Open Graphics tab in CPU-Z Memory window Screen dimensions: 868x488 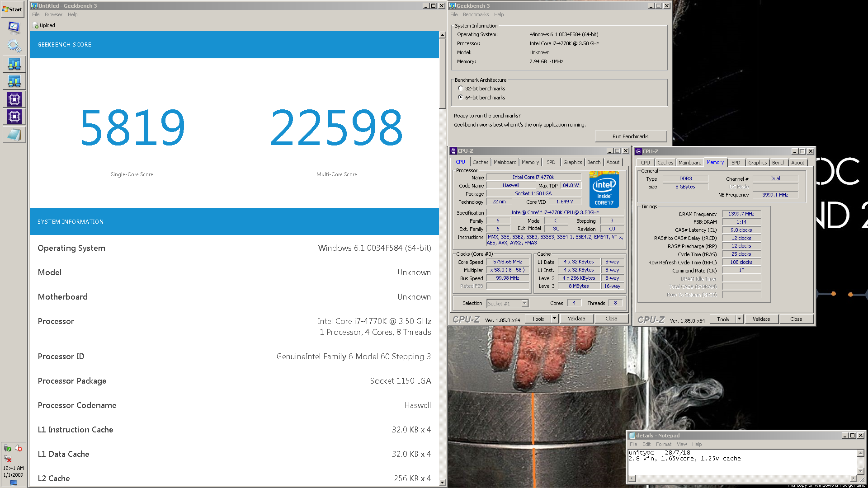[757, 163]
